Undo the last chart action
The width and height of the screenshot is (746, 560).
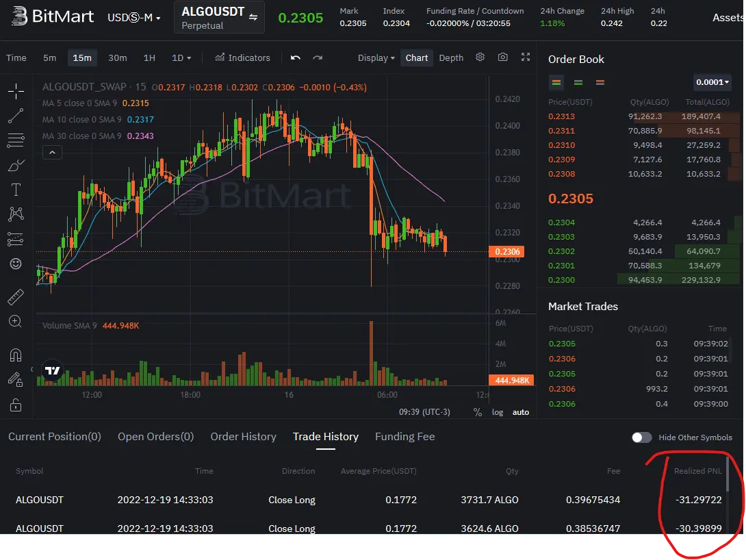(x=296, y=58)
